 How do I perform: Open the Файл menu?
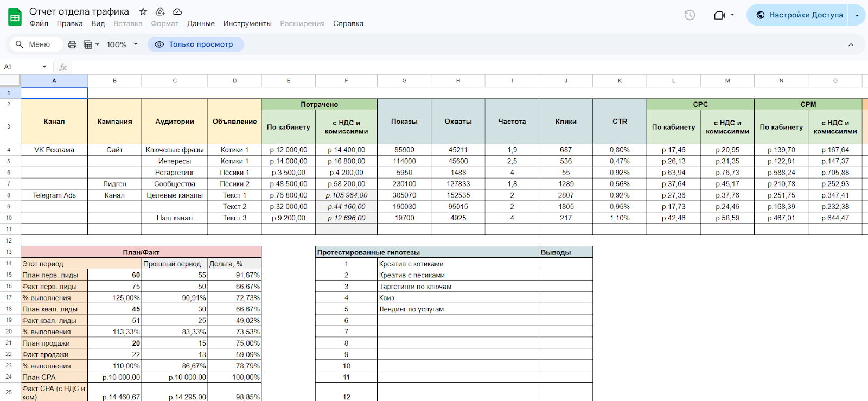click(39, 24)
